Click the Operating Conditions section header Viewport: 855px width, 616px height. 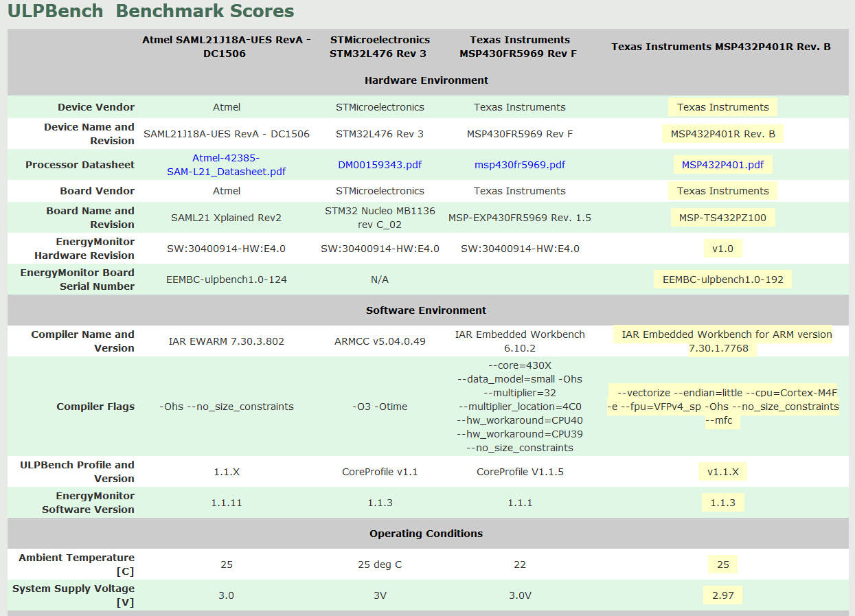pos(426,534)
